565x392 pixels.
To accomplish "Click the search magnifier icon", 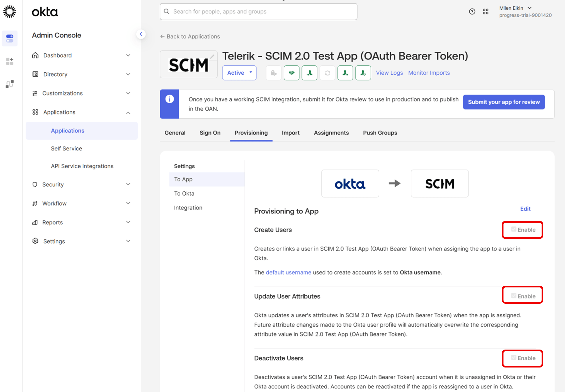I will click(167, 12).
